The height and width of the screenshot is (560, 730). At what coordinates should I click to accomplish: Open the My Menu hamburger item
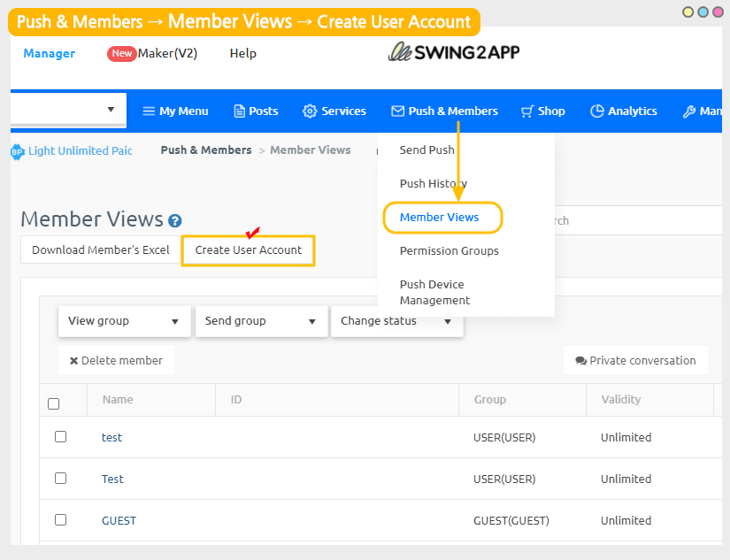(175, 111)
